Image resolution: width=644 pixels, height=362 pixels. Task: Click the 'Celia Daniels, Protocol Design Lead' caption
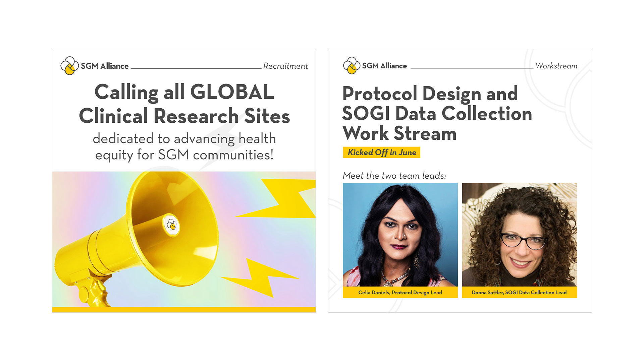click(400, 292)
